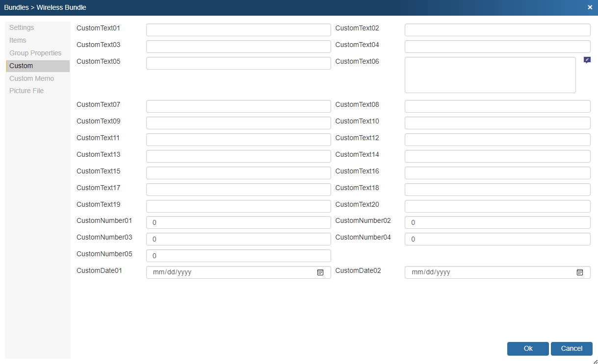Open the Items section

(x=18, y=40)
